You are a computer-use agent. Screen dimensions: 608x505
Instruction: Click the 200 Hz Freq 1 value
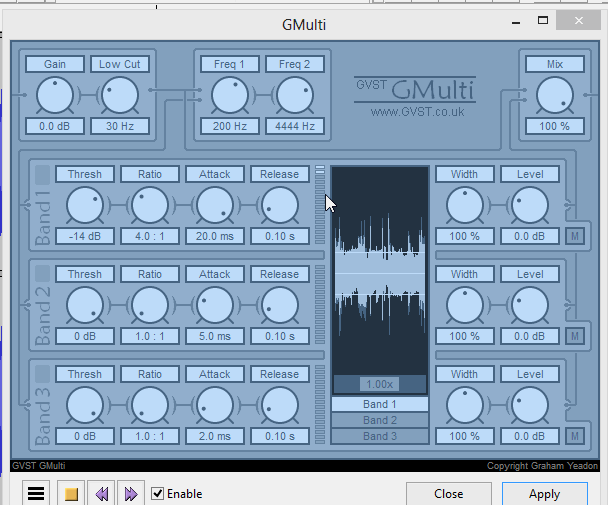(x=230, y=126)
